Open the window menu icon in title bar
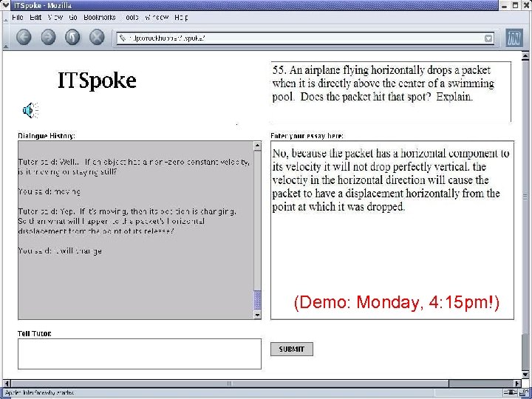This screenshot has height=399, width=532. pos(6,5)
